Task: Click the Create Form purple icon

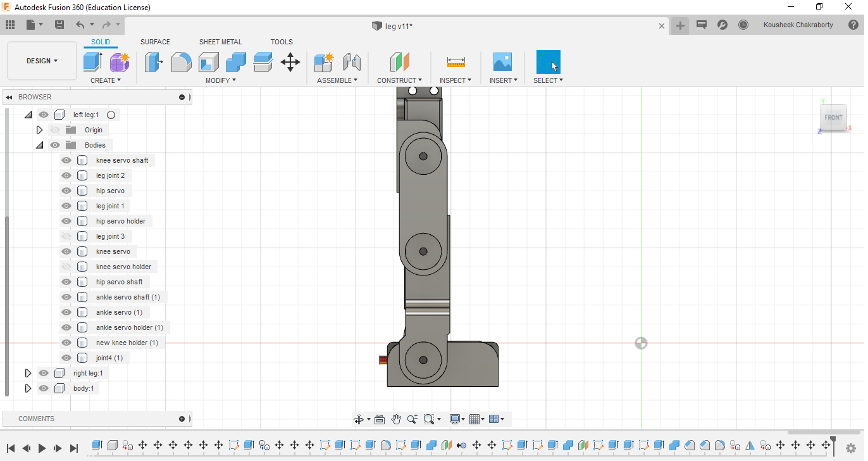Action: click(x=120, y=62)
